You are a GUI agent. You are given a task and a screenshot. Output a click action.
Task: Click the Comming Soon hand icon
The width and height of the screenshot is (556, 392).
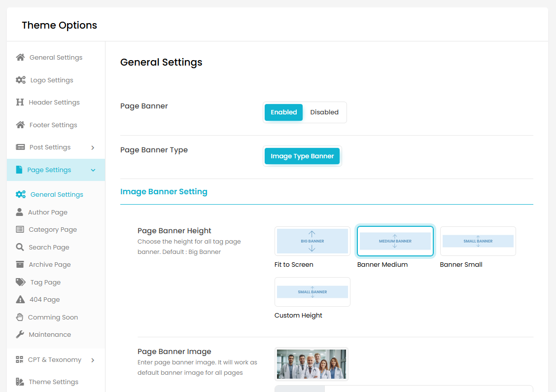click(20, 317)
